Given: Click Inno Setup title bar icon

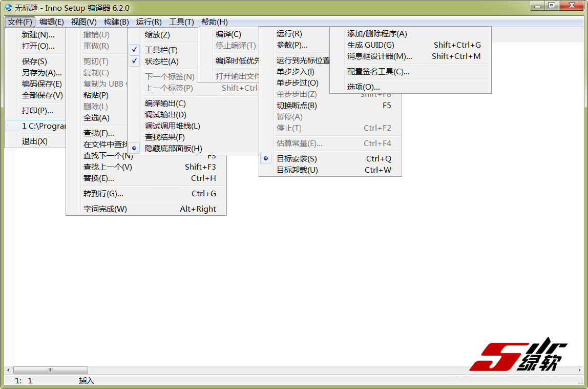Looking at the screenshot, I should click(8, 8).
